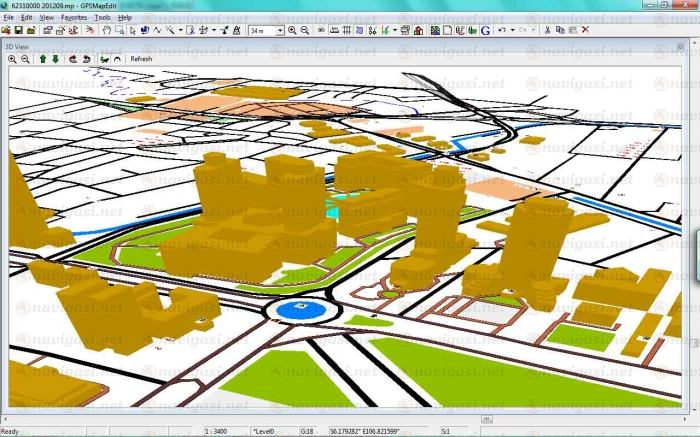Viewport: 700px width, 437px height.
Task: Click the green down arrow in 3D View
Action: tap(55, 59)
